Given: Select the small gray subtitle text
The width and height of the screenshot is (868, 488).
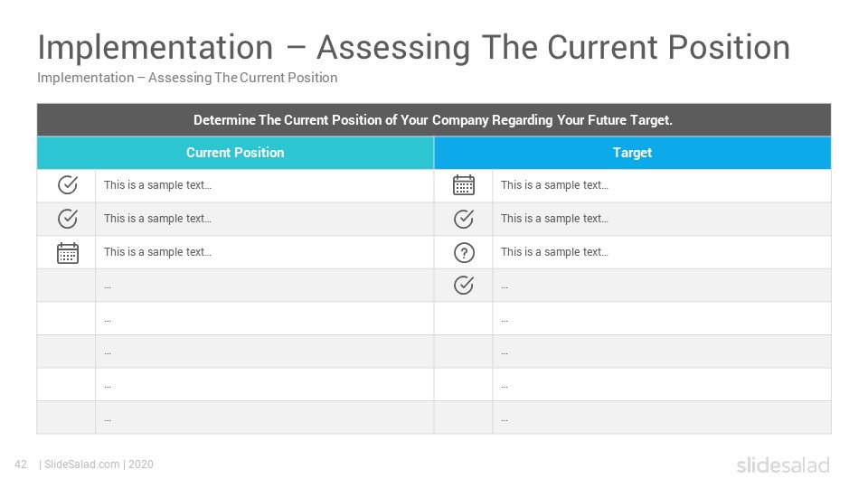Looking at the screenshot, I should click(x=187, y=78).
